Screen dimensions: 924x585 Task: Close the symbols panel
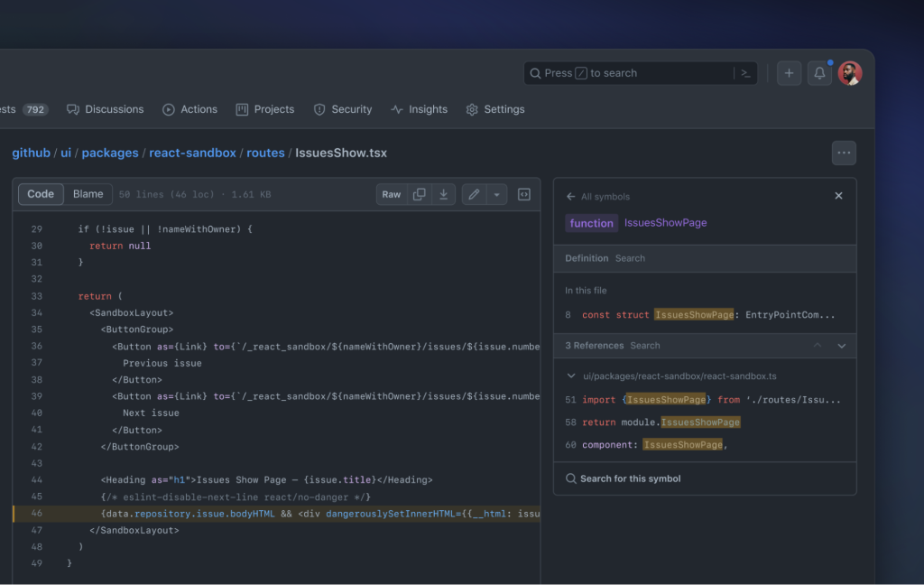[x=838, y=196]
